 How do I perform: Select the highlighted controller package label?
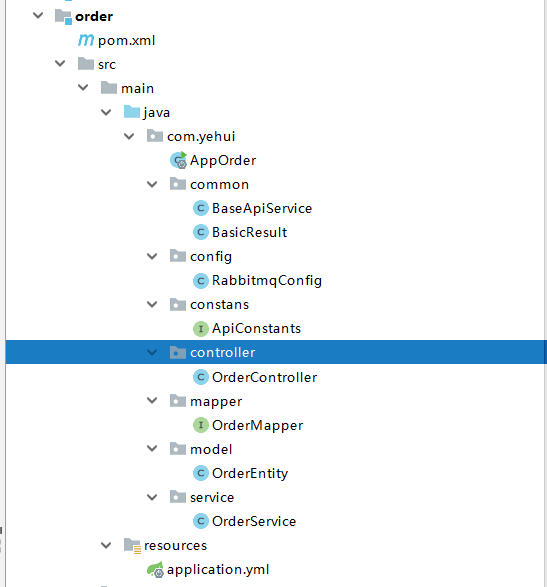click(223, 353)
